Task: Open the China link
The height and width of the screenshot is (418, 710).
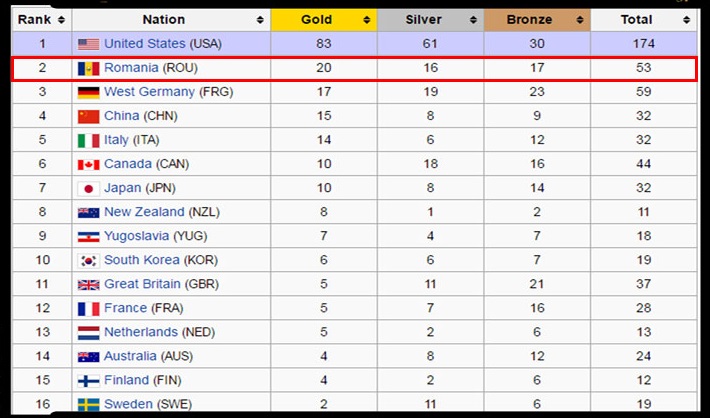Action: [x=121, y=116]
